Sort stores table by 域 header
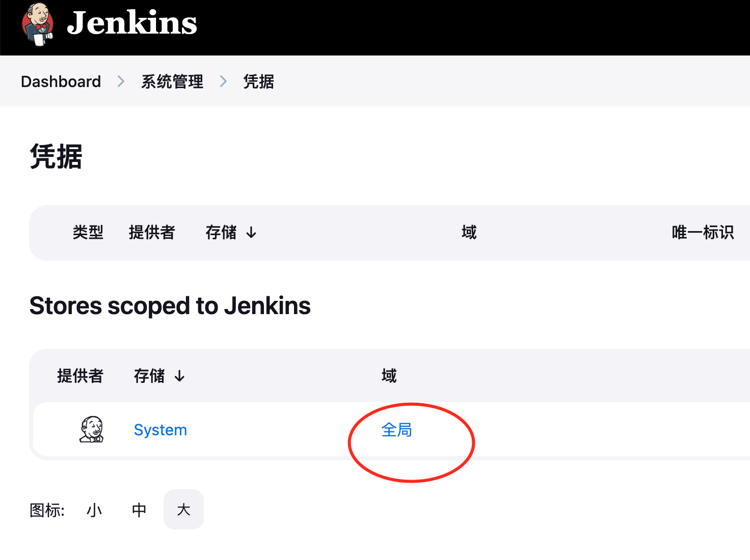The height and width of the screenshot is (560, 750). [x=389, y=376]
